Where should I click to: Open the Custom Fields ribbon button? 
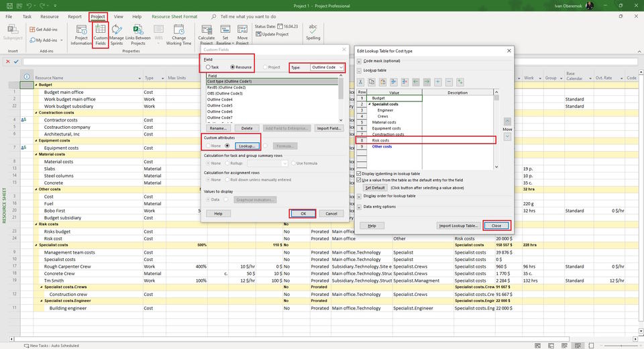[x=100, y=35]
